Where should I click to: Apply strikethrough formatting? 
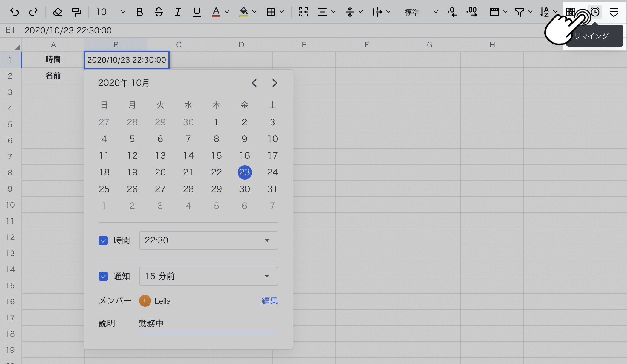[x=159, y=12]
